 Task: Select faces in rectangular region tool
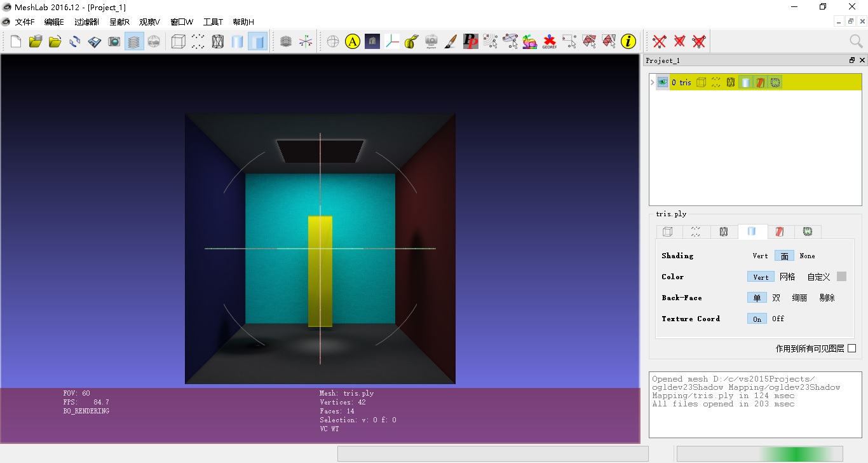click(x=589, y=42)
